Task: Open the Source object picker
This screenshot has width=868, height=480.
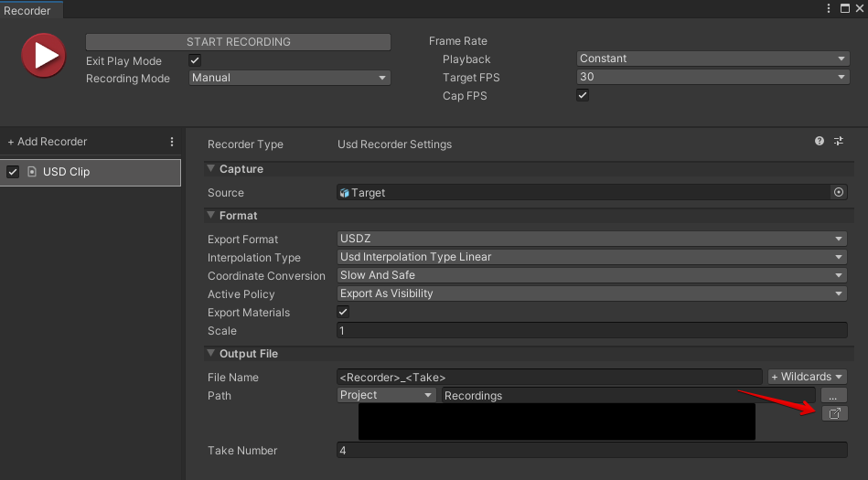Action: click(x=839, y=192)
